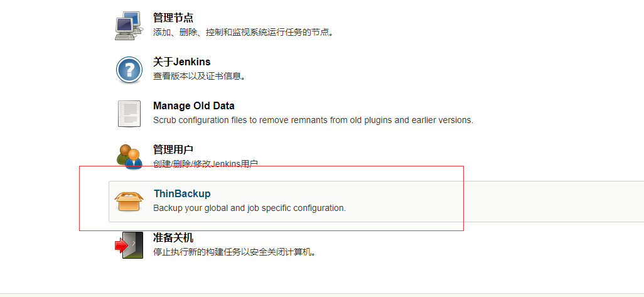Open the Manage Old Data link
This screenshot has width=644, height=297.
pyautogui.click(x=193, y=105)
